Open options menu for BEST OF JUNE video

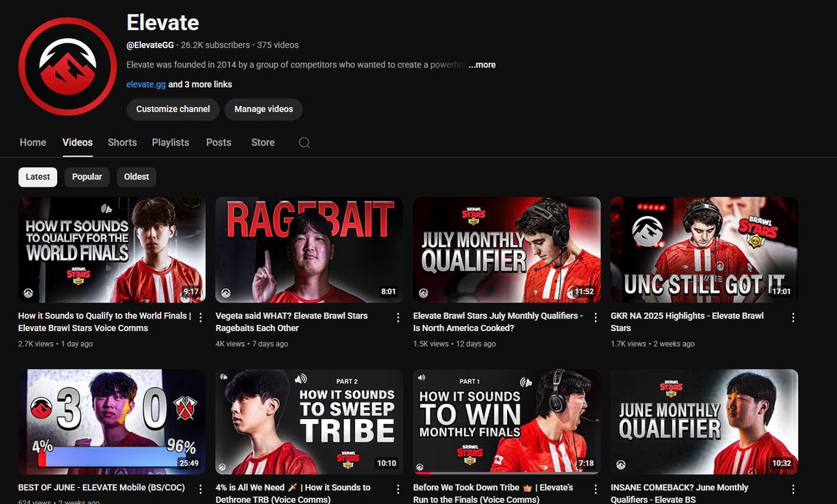201,489
